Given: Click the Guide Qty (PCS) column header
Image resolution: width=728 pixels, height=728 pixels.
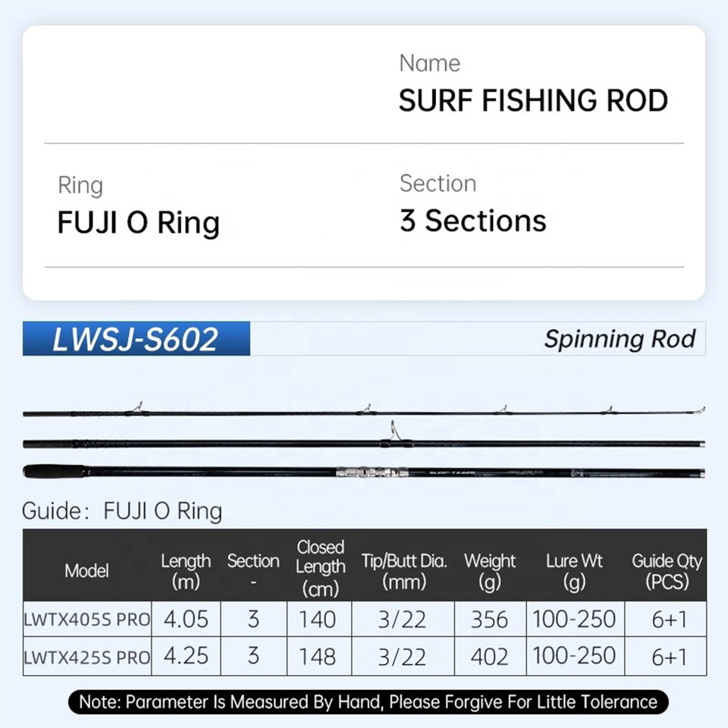Looking at the screenshot, I should tap(667, 570).
